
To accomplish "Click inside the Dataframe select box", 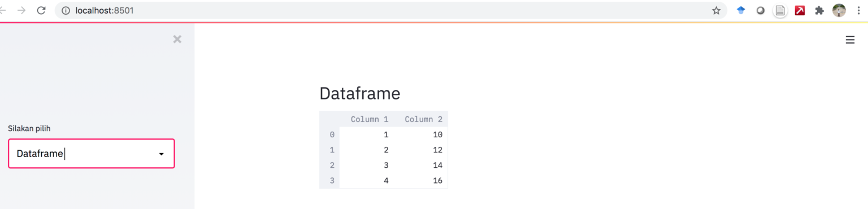I will pos(92,154).
